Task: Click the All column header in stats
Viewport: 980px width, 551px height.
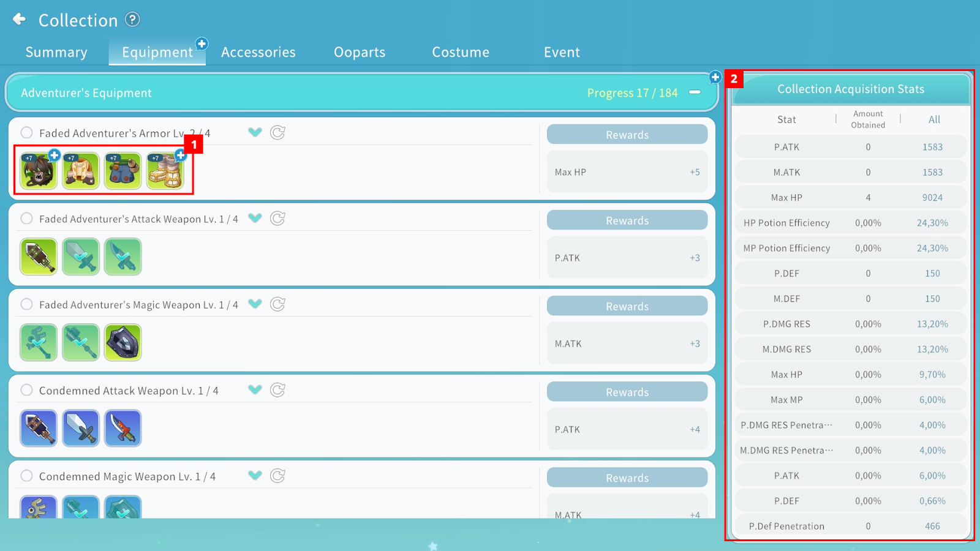Action: click(x=933, y=119)
